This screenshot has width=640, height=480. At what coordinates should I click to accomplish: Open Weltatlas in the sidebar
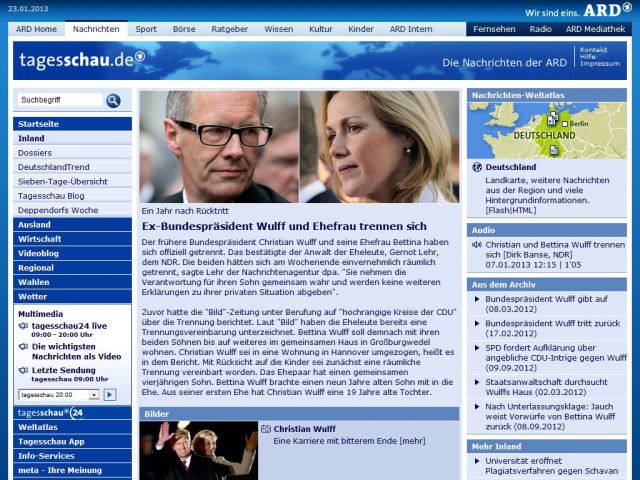[73, 427]
